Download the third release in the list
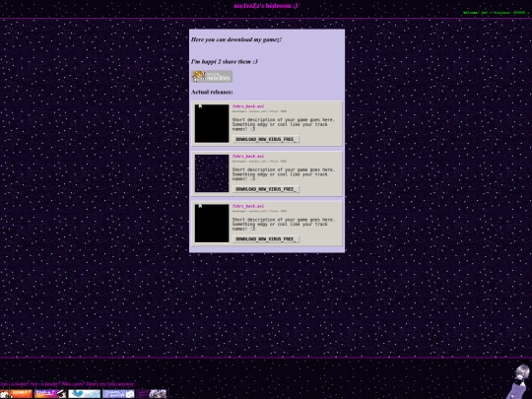532x399 pixels. point(266,238)
